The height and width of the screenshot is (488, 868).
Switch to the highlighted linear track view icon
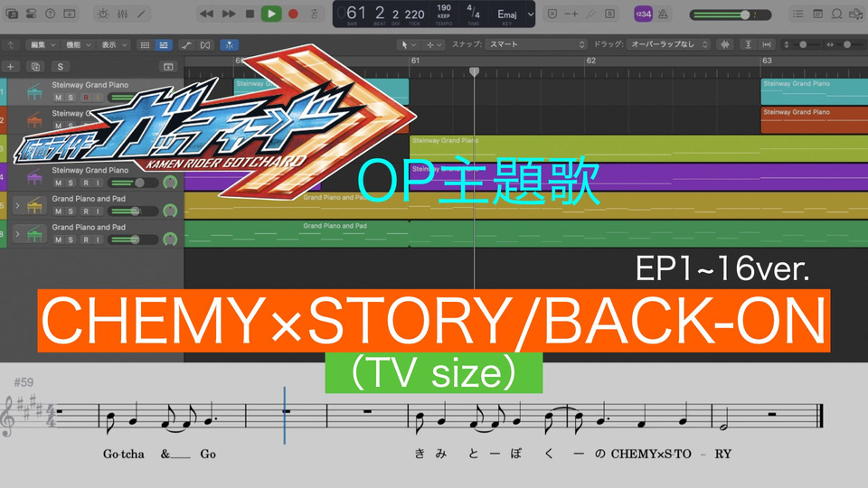[164, 45]
